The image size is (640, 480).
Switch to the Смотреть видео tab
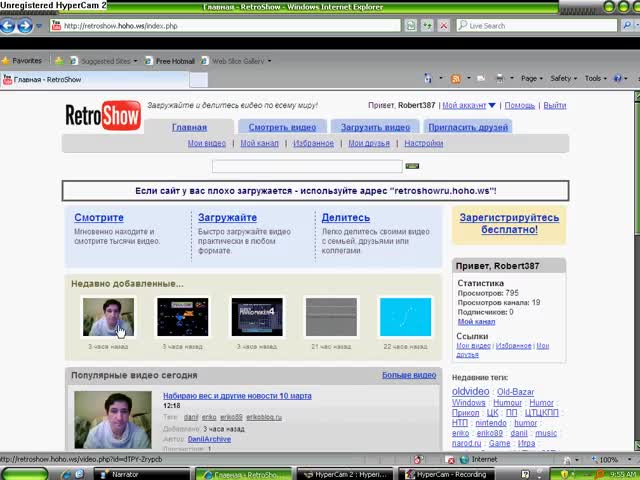point(282,127)
